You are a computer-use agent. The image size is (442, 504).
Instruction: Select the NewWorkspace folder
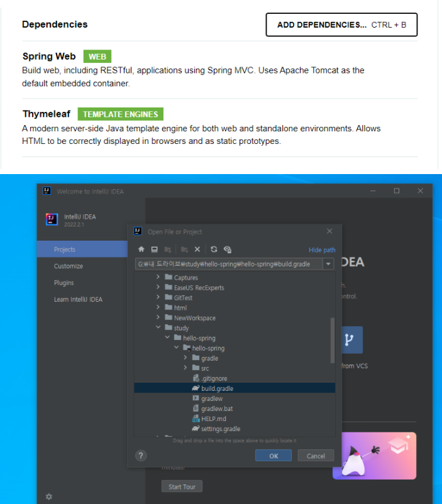(235, 318)
